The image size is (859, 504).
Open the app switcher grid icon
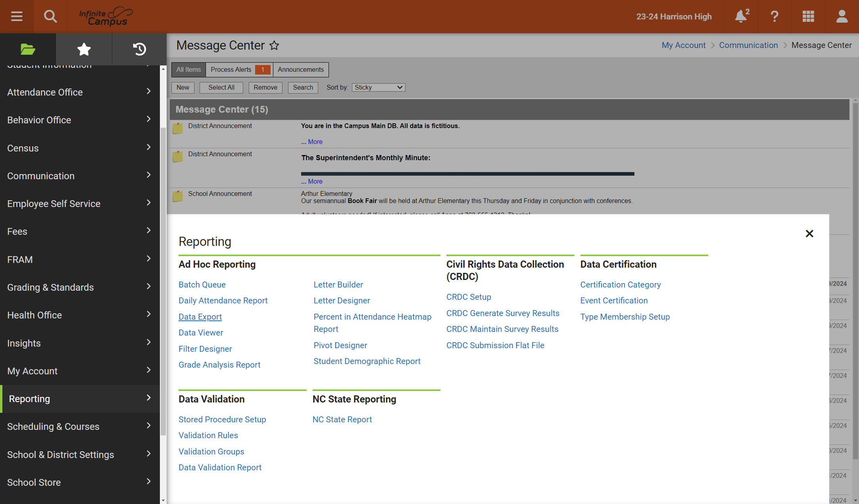point(808,16)
